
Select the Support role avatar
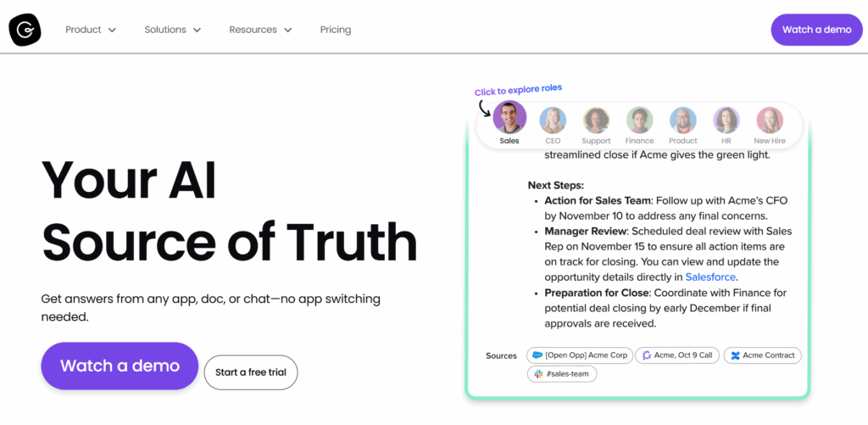coord(596,120)
